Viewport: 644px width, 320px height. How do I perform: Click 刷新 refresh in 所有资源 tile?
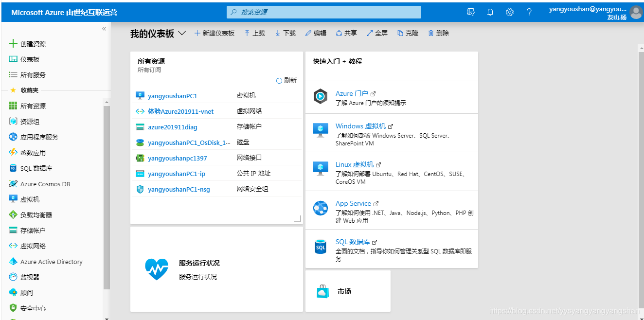(286, 81)
